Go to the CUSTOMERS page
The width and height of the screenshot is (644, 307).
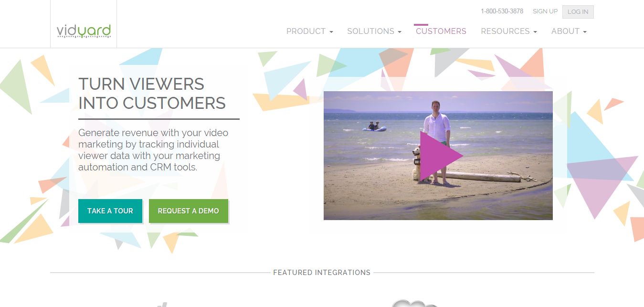pos(441,31)
